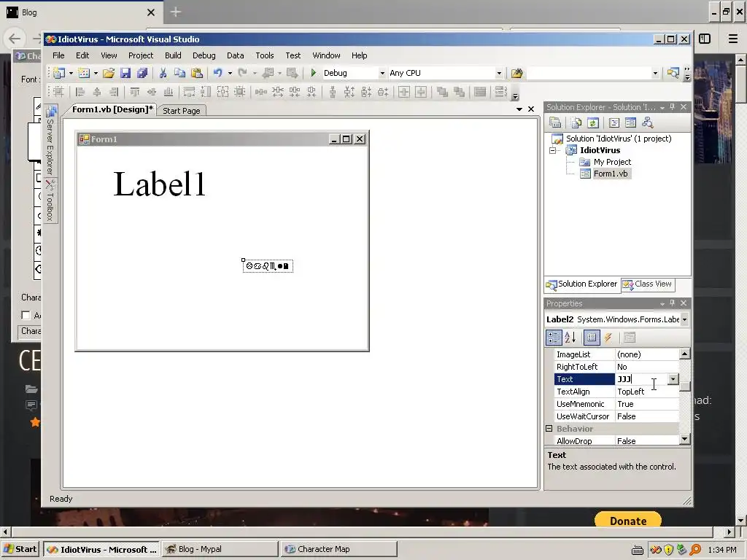This screenshot has height=560, width=747.
Task: Switch to Blog - Mypal taskbar button
Action: (x=220, y=549)
